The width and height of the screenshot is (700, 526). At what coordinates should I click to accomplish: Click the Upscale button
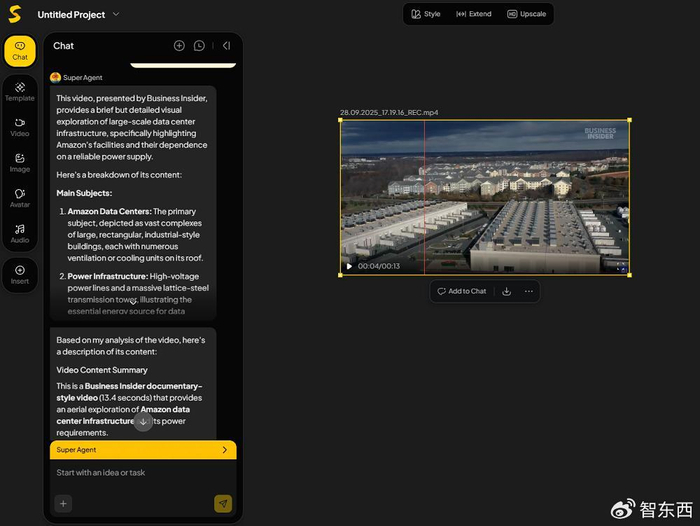coord(526,14)
